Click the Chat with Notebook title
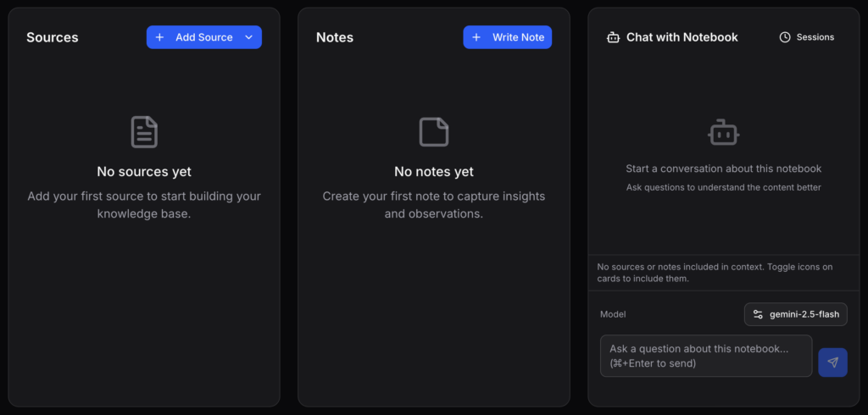This screenshot has width=868, height=415. (682, 37)
